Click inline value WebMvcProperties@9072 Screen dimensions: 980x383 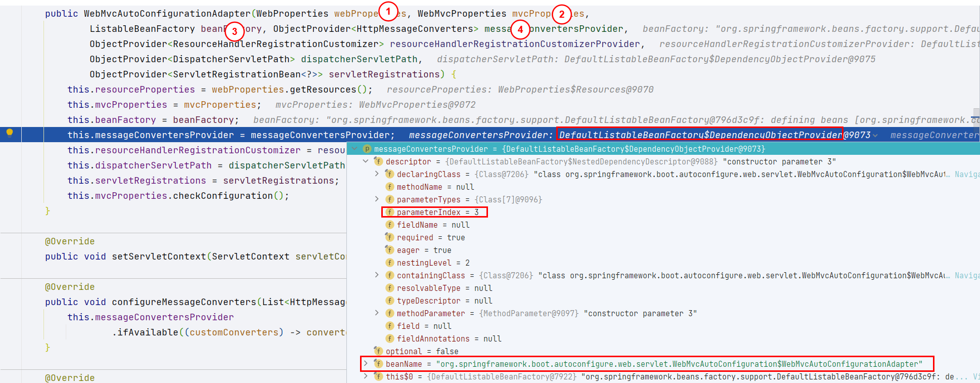point(417,105)
